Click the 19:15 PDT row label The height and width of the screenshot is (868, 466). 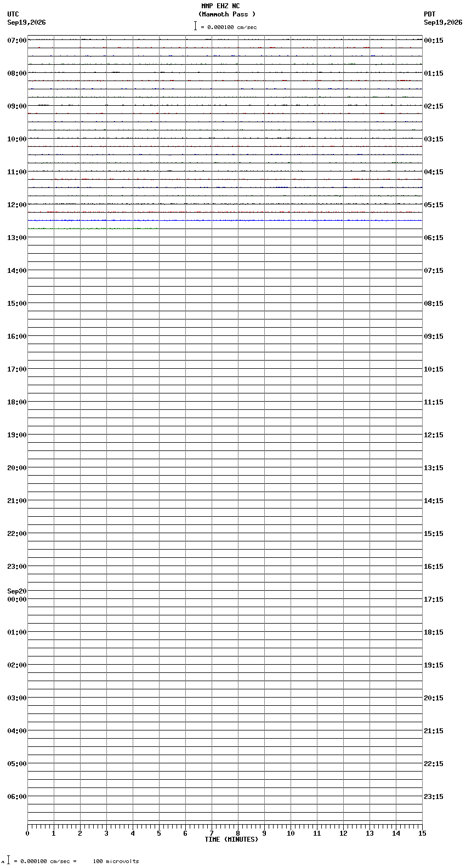[434, 665]
